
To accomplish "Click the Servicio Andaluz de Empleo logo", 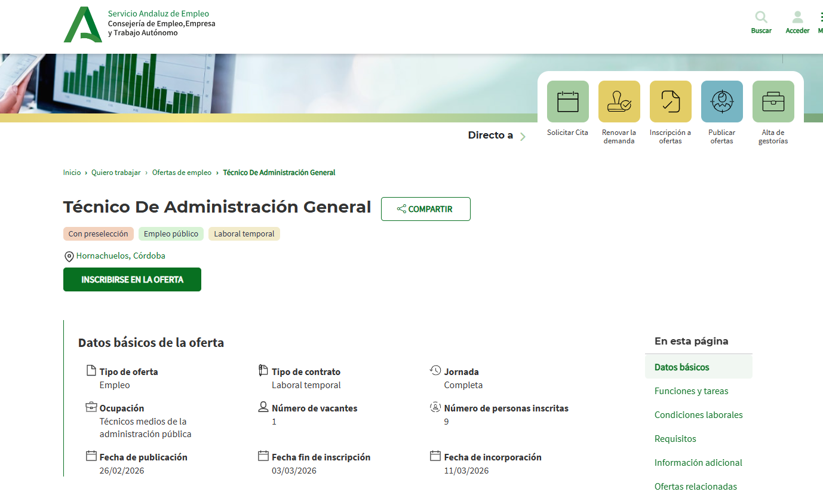I will pos(83,24).
